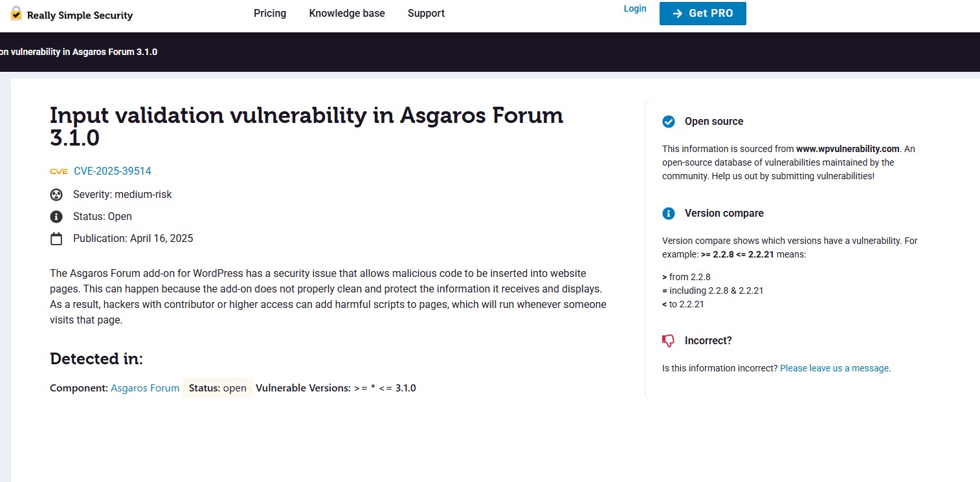
Task: Open the Knowledge base menu item
Action: click(347, 13)
